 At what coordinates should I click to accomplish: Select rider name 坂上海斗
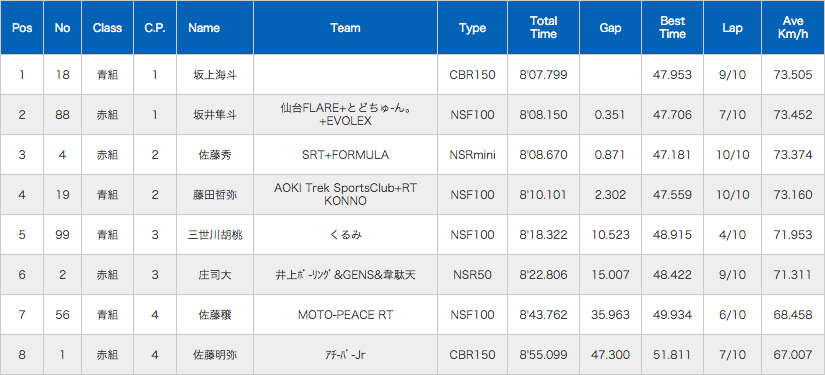coord(215,75)
